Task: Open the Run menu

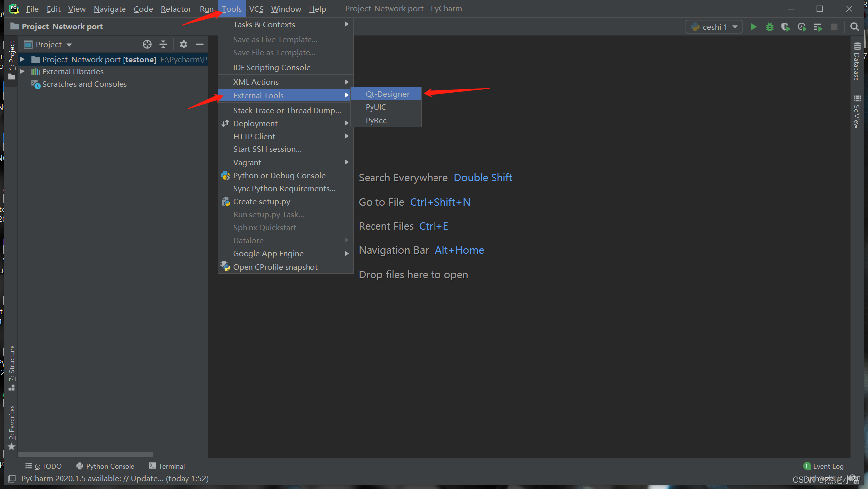Action: click(206, 9)
